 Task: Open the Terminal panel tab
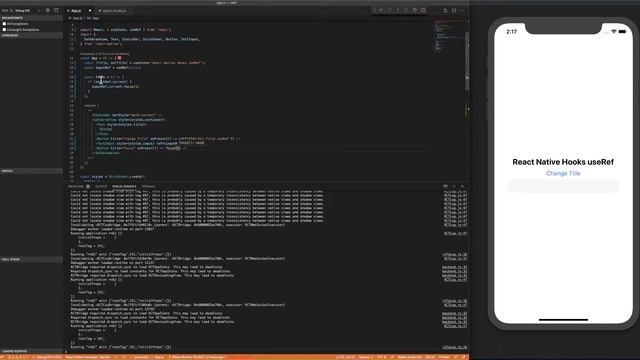[x=148, y=187]
